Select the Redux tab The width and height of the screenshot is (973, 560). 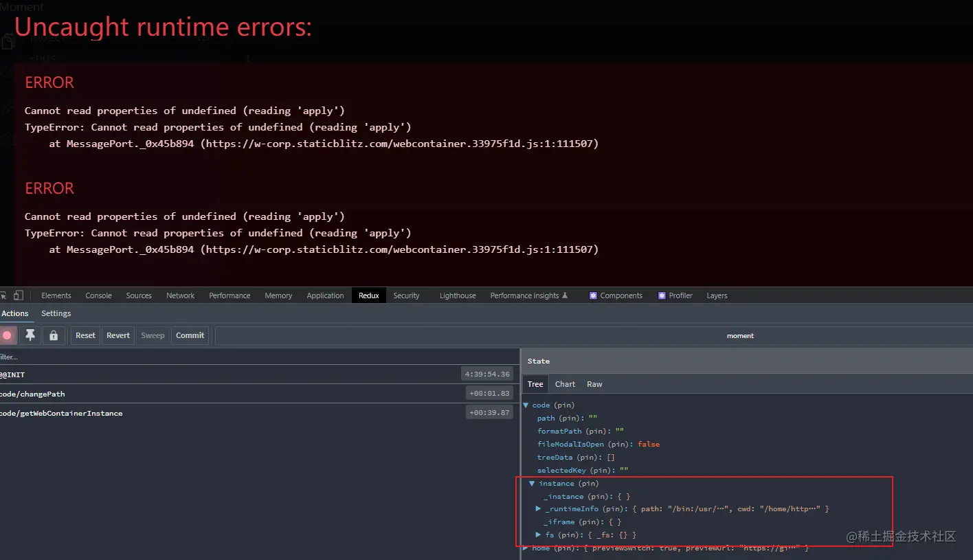[369, 295]
